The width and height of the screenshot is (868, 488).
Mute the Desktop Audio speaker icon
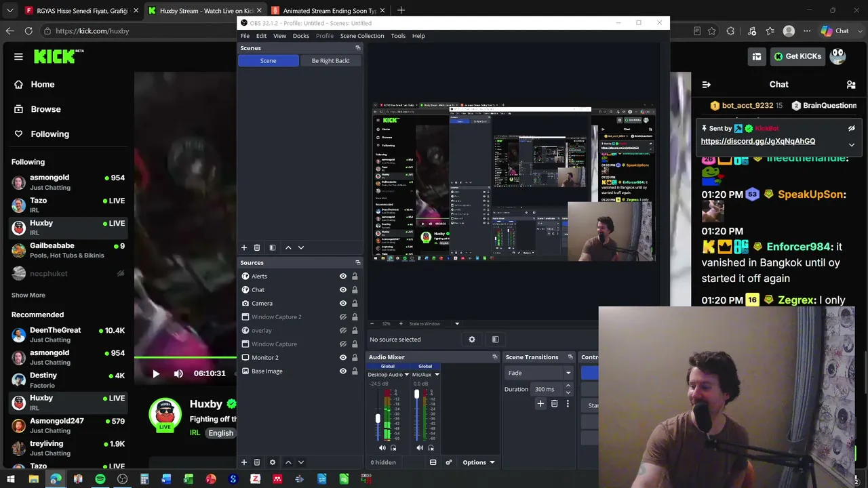pyautogui.click(x=382, y=448)
